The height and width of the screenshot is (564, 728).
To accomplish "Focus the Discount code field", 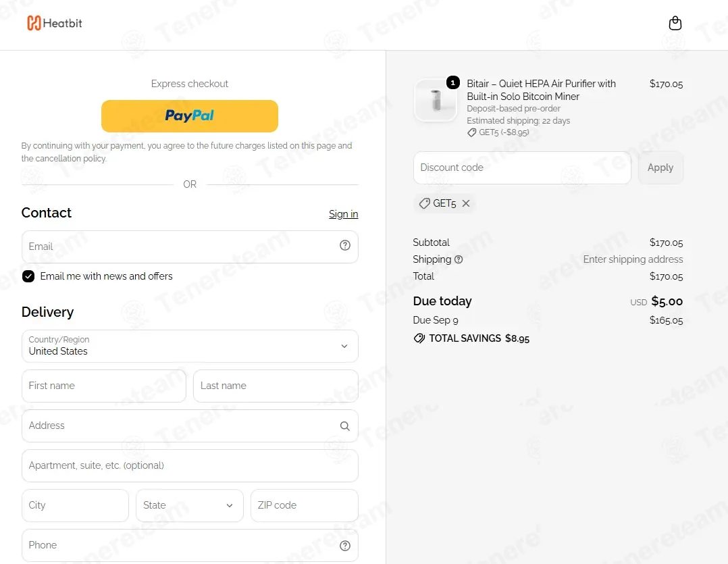I will pos(522,168).
